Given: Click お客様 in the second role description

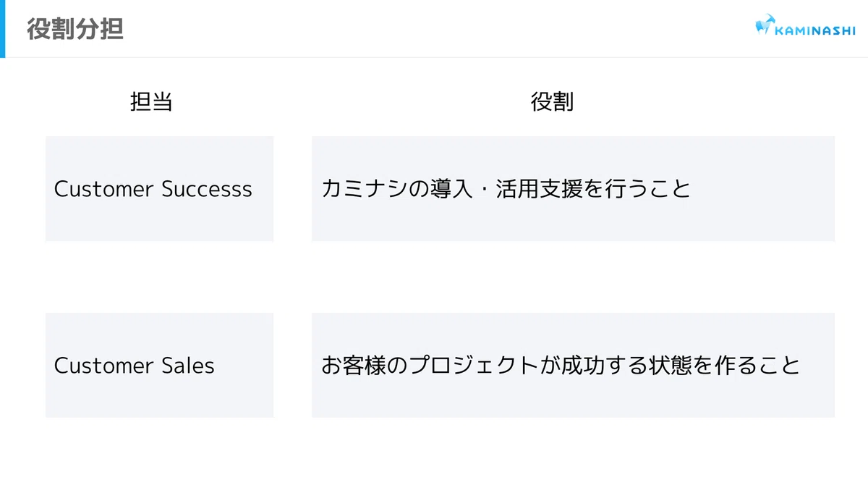Looking at the screenshot, I should 354,365.
